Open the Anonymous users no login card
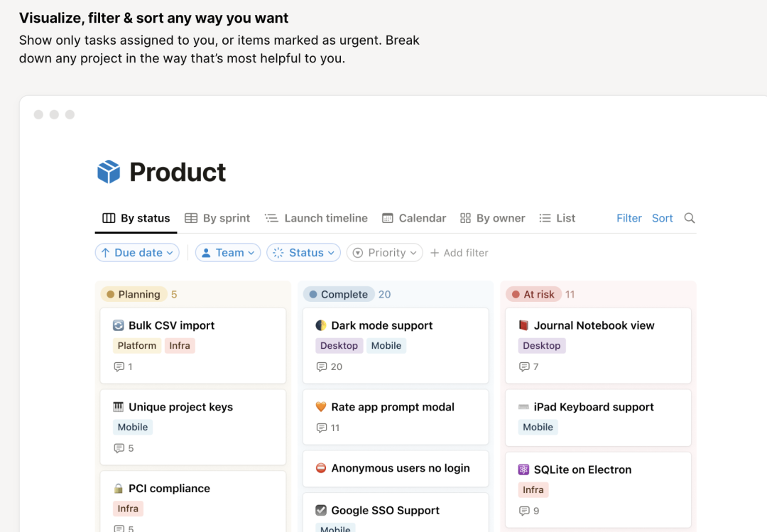The width and height of the screenshot is (767, 532). click(396, 468)
